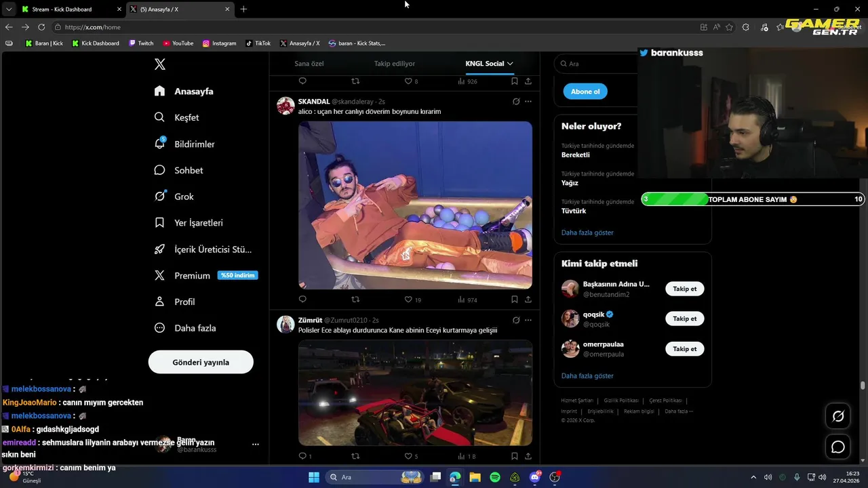Switch to Takip ediliyor tab

click(395, 64)
